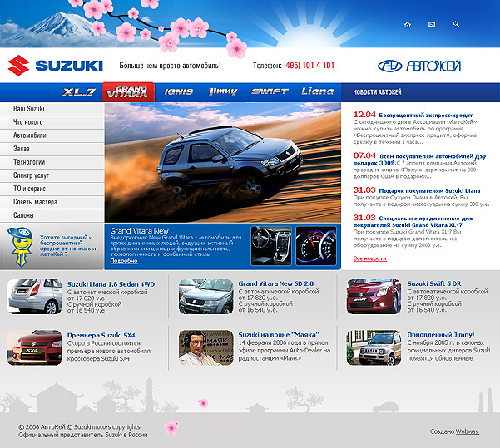The image size is (500, 448).
Task: Click slogan Больше чем просто автомобиль!
Action: pos(170,66)
